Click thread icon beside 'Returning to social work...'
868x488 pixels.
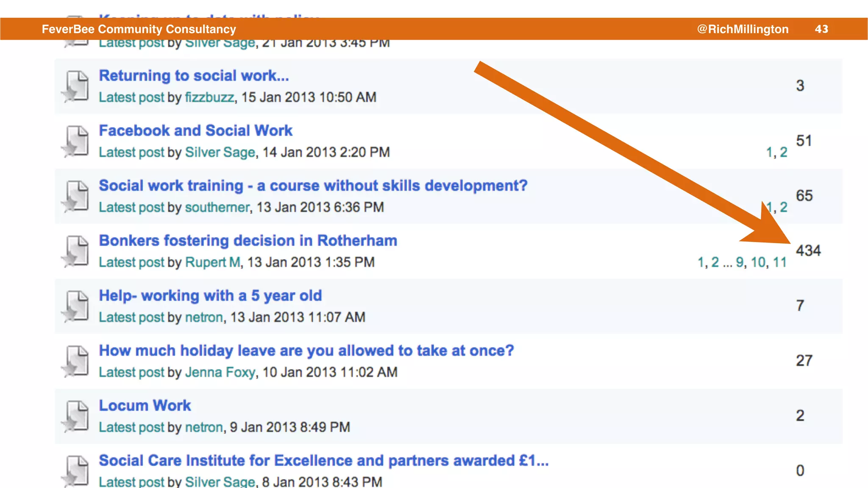(x=75, y=86)
